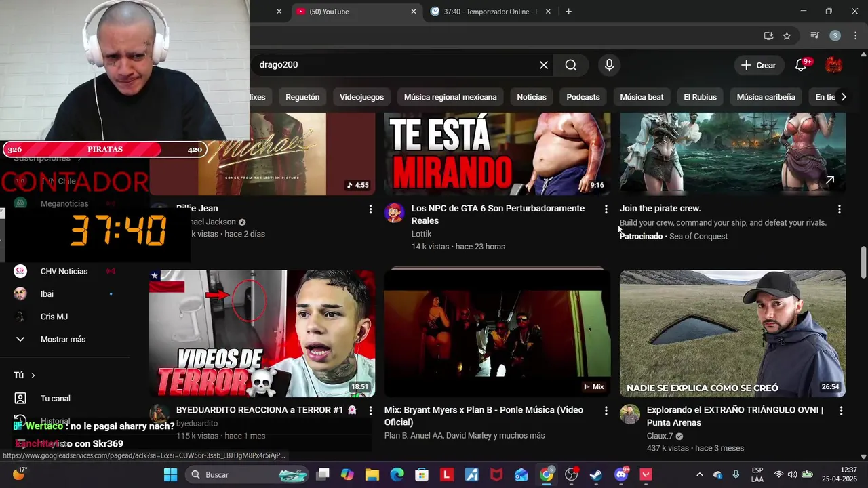
Task: Open Tu canal in sidebar
Action: (56, 399)
